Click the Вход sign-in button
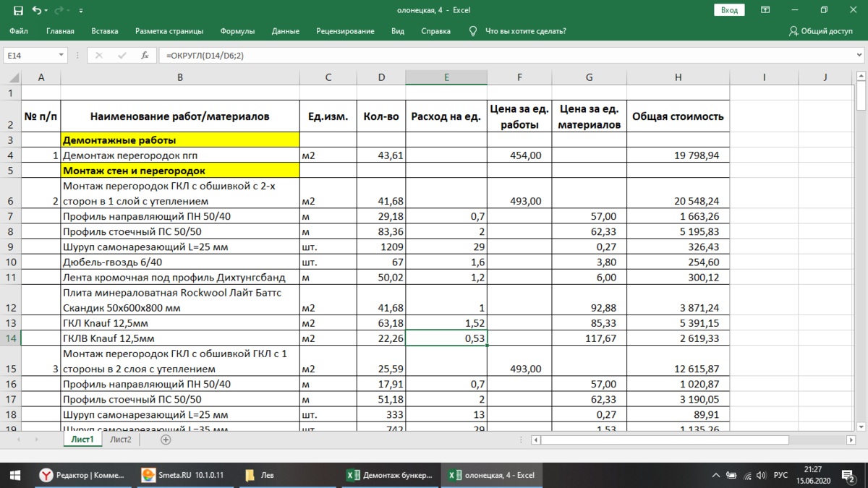The width and height of the screenshot is (868, 488). (x=729, y=10)
